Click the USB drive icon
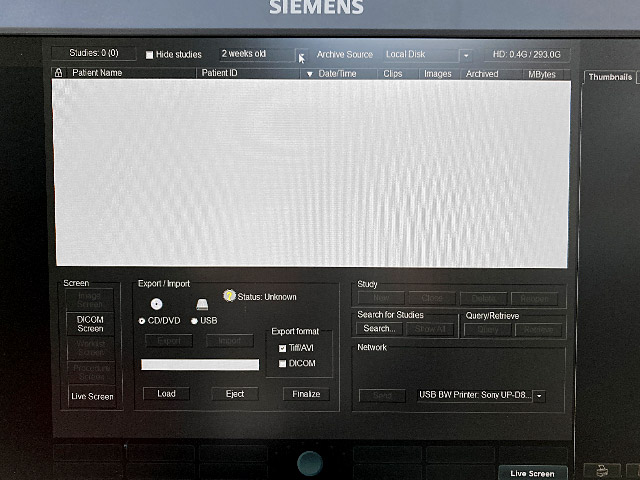Viewport: 640px width, 480px height. click(x=202, y=304)
